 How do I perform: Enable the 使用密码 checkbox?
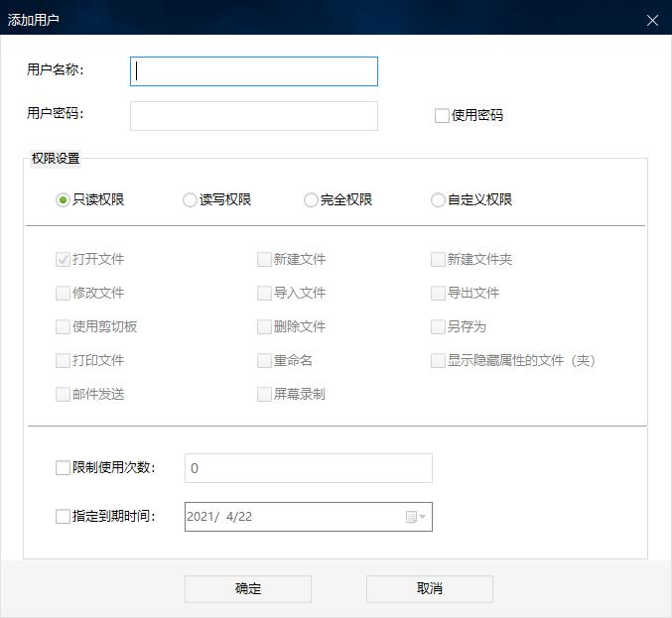click(x=442, y=115)
